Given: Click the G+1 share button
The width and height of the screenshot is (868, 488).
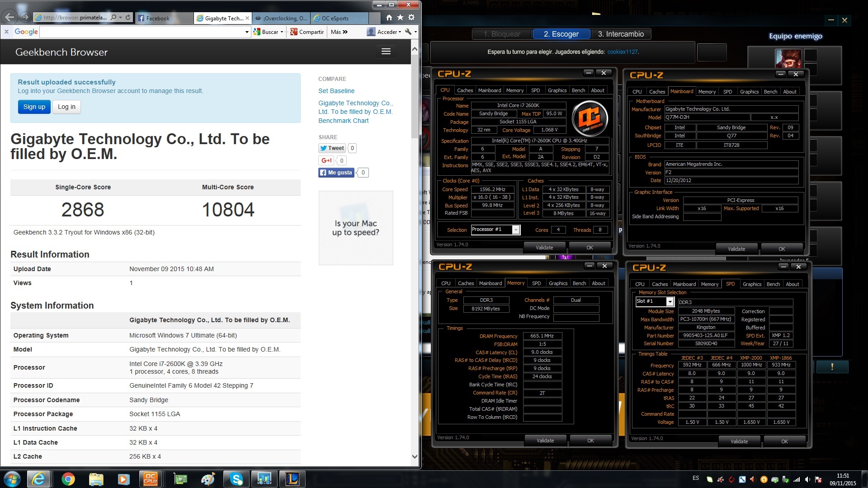Looking at the screenshot, I should click(x=327, y=160).
